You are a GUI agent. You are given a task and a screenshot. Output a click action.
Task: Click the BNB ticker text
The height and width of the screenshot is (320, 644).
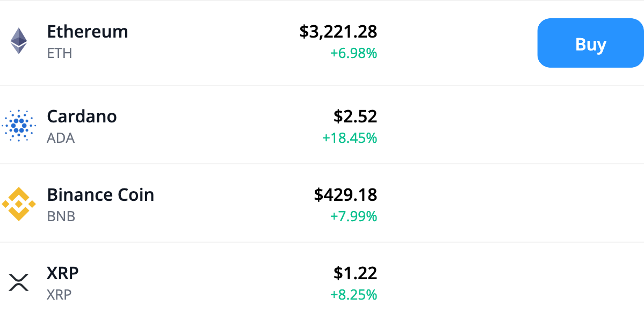click(61, 216)
